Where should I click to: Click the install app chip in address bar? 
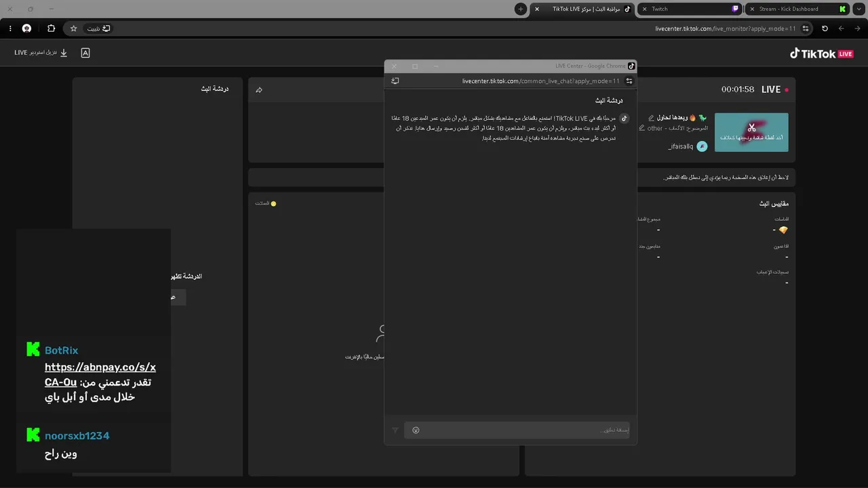98,28
